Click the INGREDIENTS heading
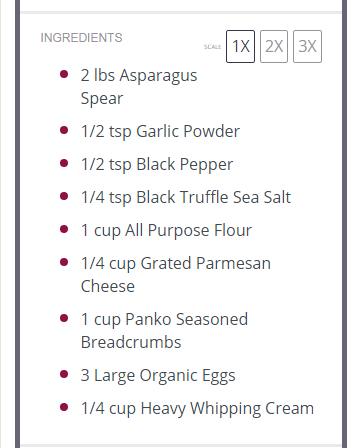 click(81, 38)
